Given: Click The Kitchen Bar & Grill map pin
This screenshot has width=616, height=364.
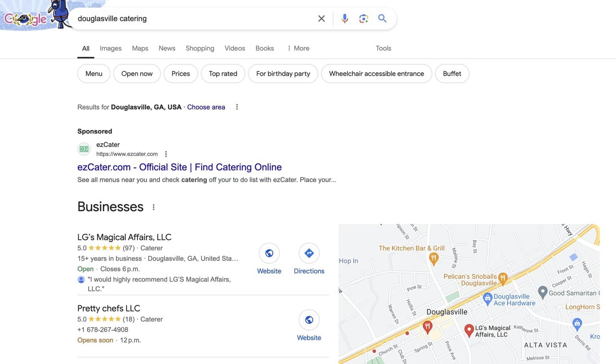Looking at the screenshot, I should (x=434, y=258).
